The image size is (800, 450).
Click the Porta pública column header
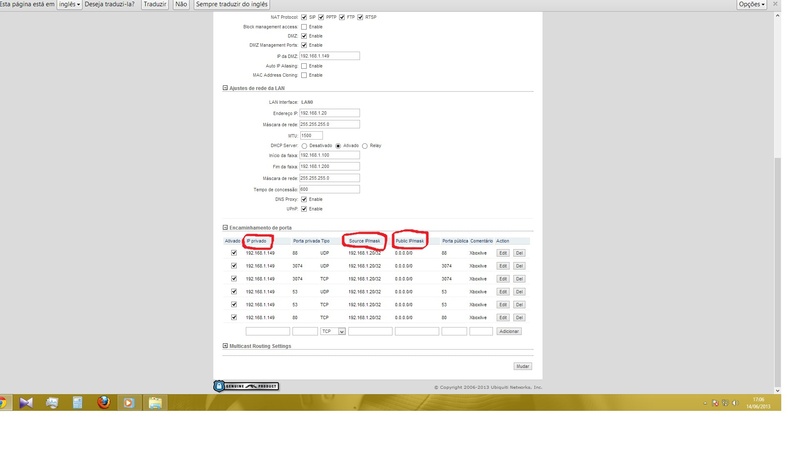coord(455,241)
